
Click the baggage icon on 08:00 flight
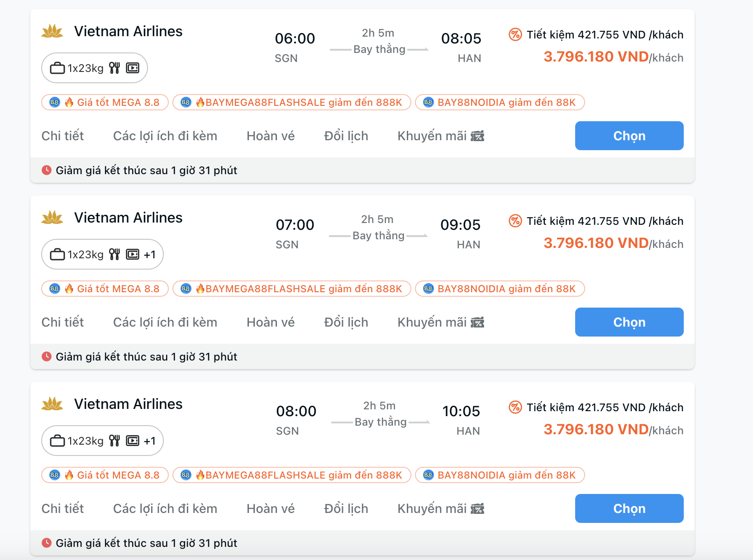[x=57, y=441]
